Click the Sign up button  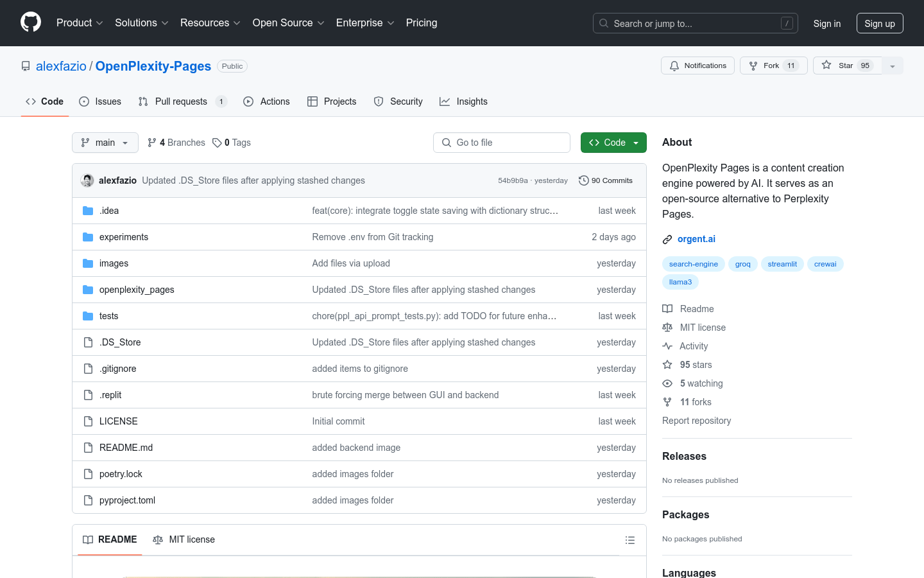pos(880,23)
